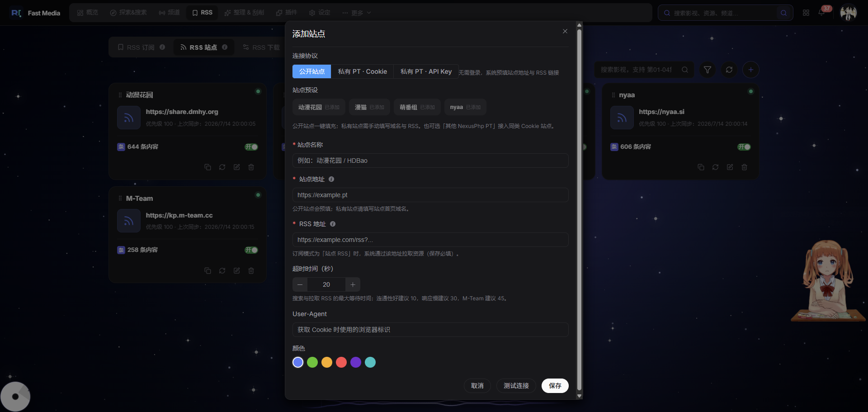
Task: Choose the 漫猫 site preset
Action: pyautogui.click(x=369, y=107)
